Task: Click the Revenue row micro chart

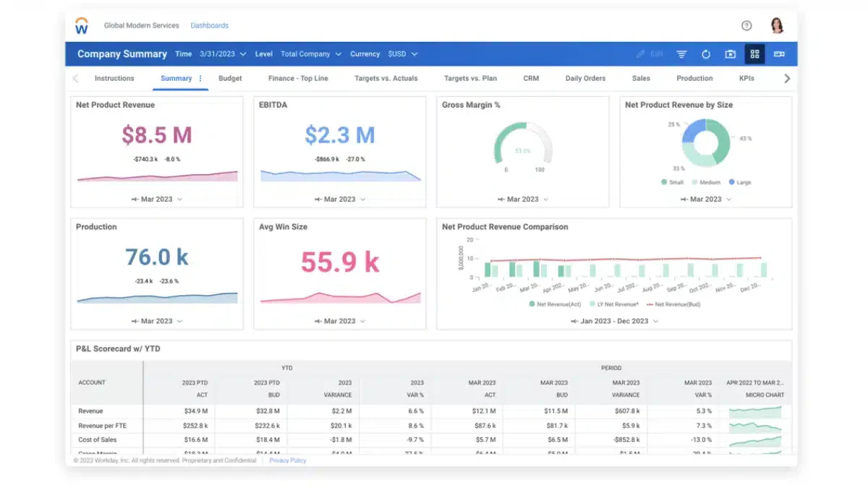Action: click(x=755, y=411)
